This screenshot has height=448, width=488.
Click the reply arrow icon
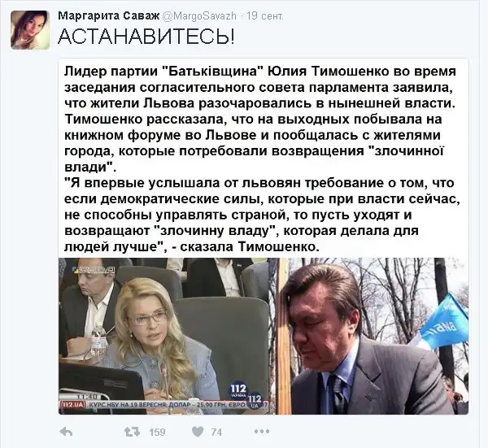point(66,432)
